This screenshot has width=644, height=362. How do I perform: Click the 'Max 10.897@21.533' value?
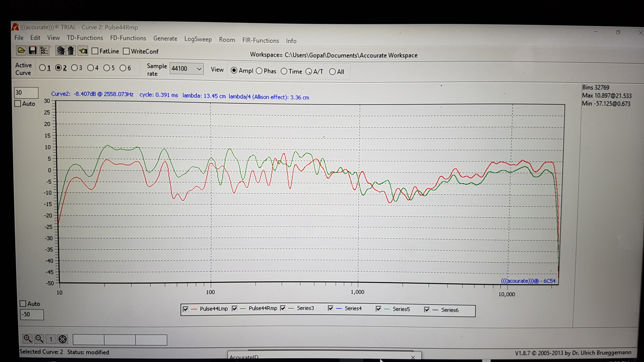click(x=607, y=96)
